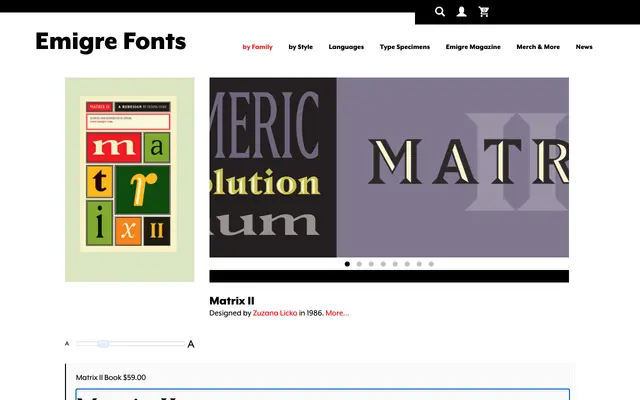Open the News menu item
The height and width of the screenshot is (400, 640).
584,47
